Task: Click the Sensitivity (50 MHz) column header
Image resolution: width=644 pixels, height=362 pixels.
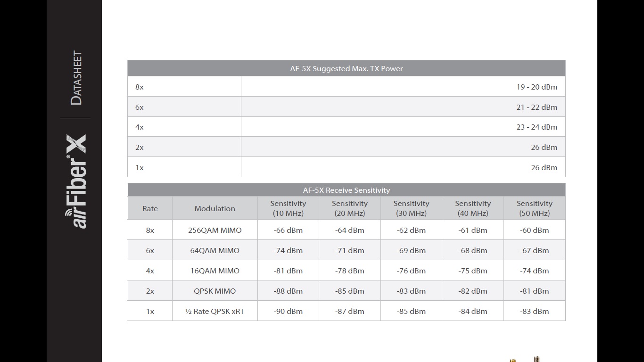Action: [x=534, y=208]
